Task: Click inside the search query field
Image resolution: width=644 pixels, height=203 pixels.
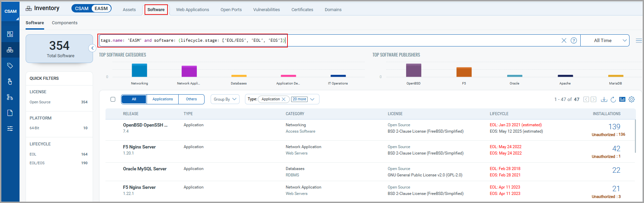Action: pos(404,40)
